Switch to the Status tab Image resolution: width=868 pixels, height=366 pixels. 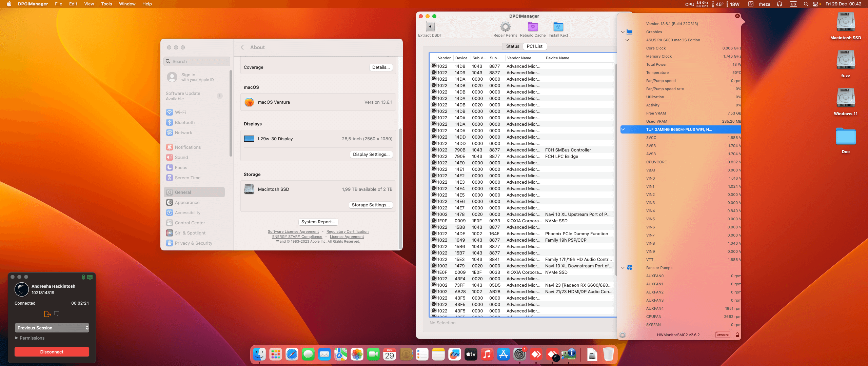coord(512,46)
